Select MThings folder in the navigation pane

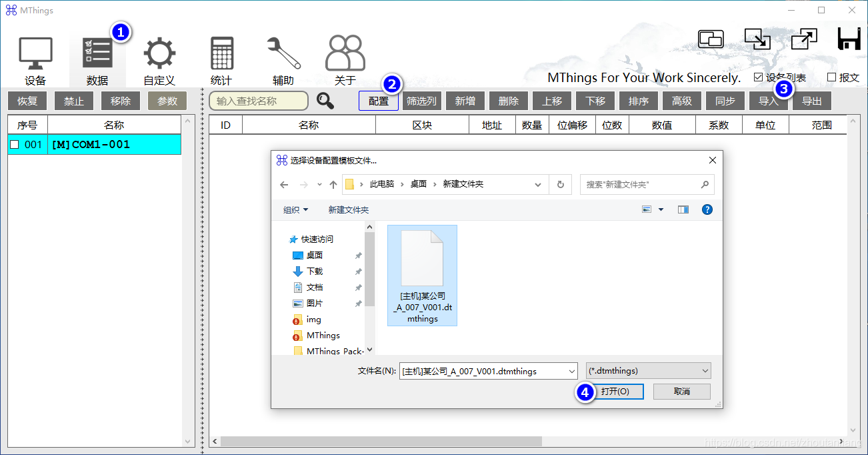323,335
